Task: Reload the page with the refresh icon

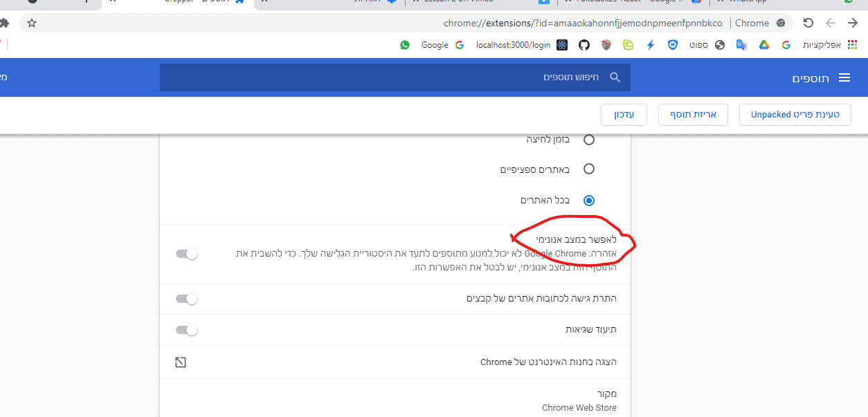Action: [808, 23]
